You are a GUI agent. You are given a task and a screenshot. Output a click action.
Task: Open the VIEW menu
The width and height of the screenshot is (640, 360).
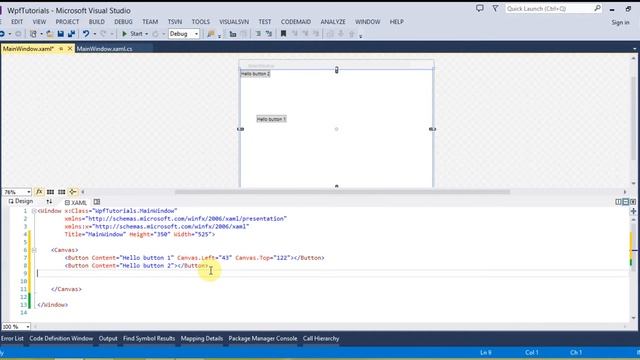click(x=39, y=22)
